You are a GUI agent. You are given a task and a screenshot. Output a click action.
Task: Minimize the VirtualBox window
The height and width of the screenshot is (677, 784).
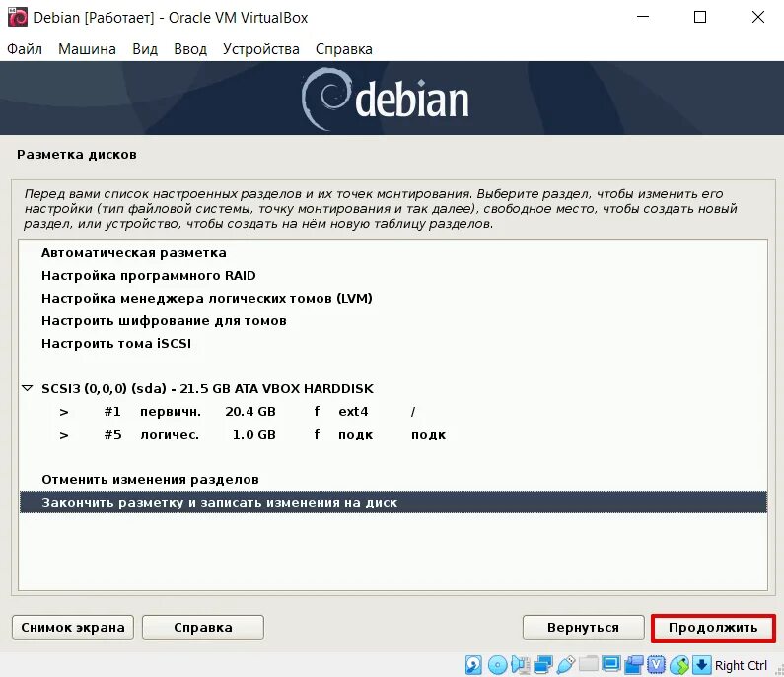pyautogui.click(x=643, y=17)
